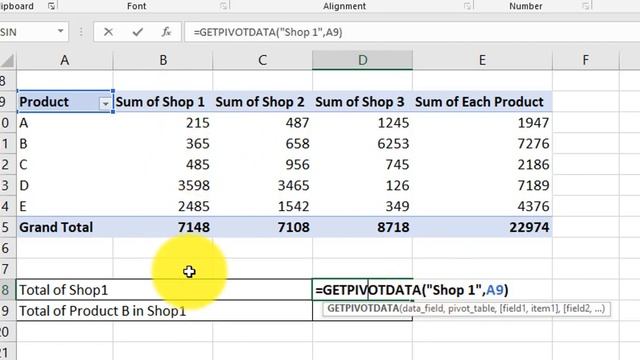640x360 pixels.
Task: Select the 'Sum of Each Product' header cell
Action: 482,102
